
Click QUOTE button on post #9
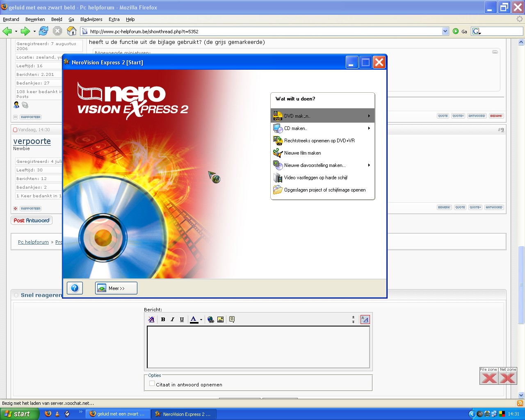(460, 207)
